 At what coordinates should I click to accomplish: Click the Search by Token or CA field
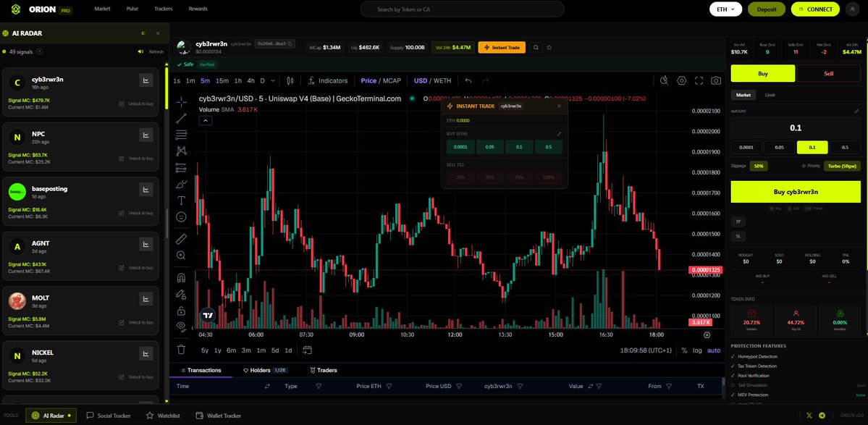click(x=461, y=9)
